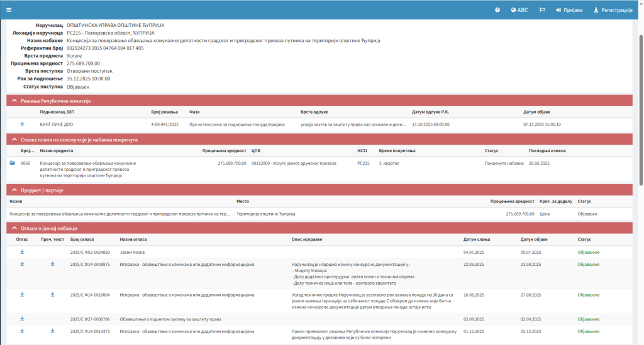
Task: Click the flag icon in top bar
Action: (542, 10)
